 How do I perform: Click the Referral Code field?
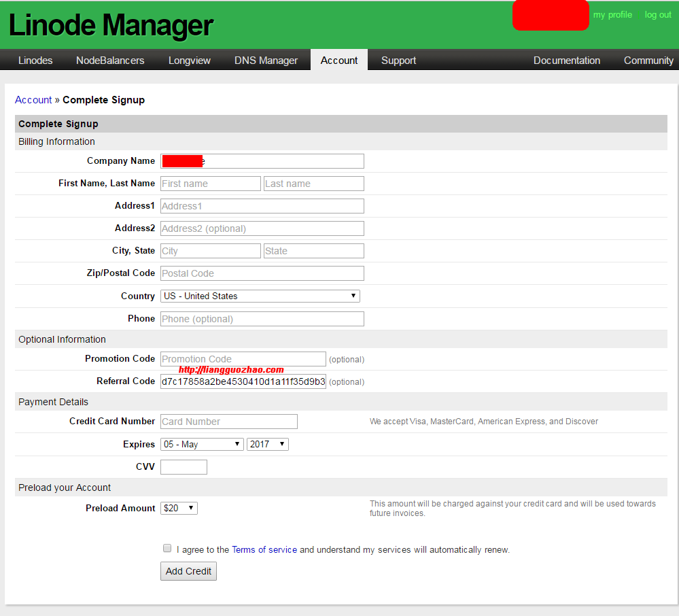[x=243, y=381]
